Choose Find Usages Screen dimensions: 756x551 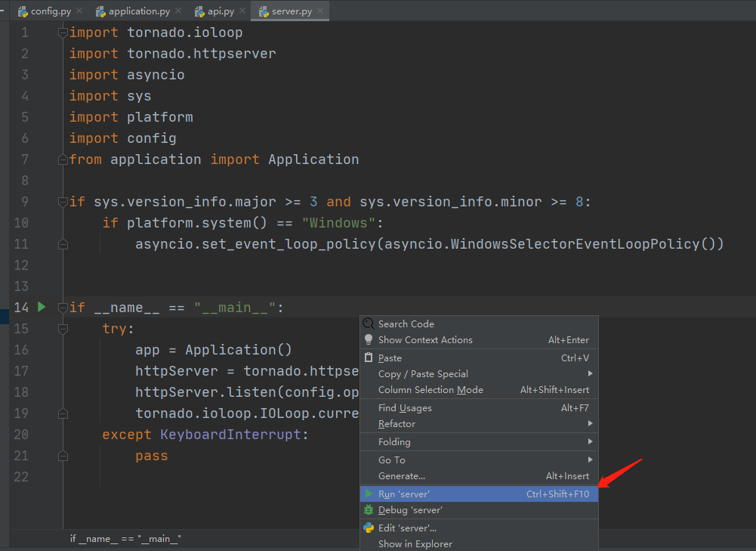pyautogui.click(x=479, y=407)
